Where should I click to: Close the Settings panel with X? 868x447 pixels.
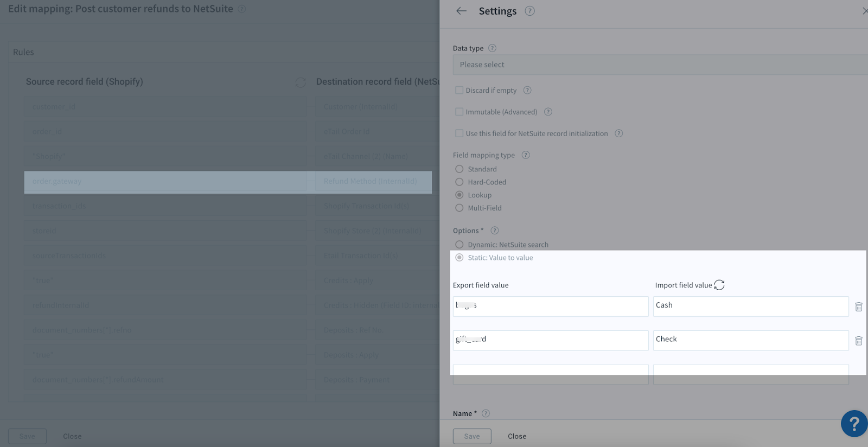coord(865,11)
